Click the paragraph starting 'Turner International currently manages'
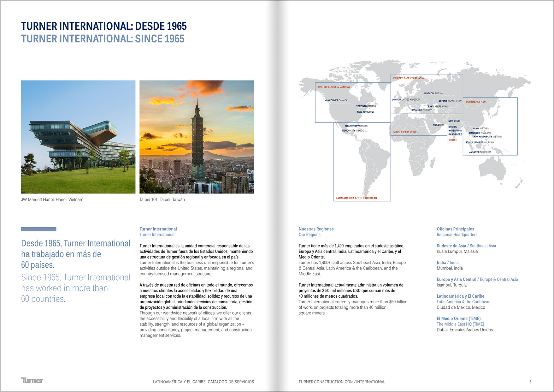The height and width of the screenshot is (392, 554). (353, 307)
